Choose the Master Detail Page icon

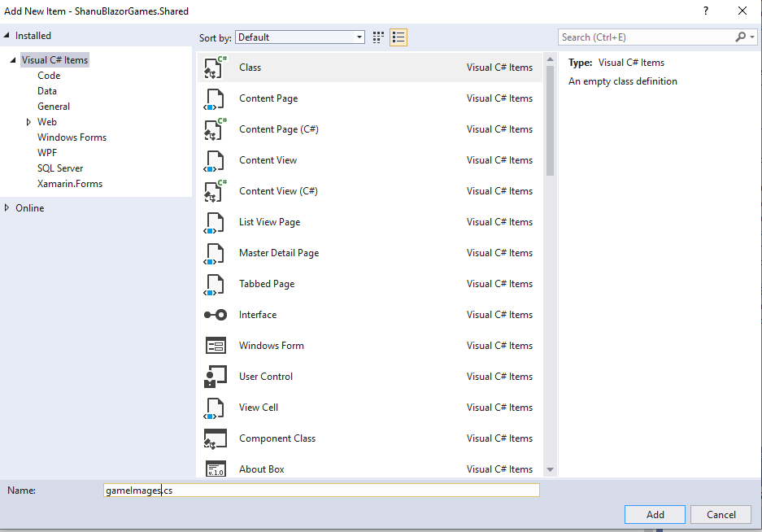click(215, 254)
